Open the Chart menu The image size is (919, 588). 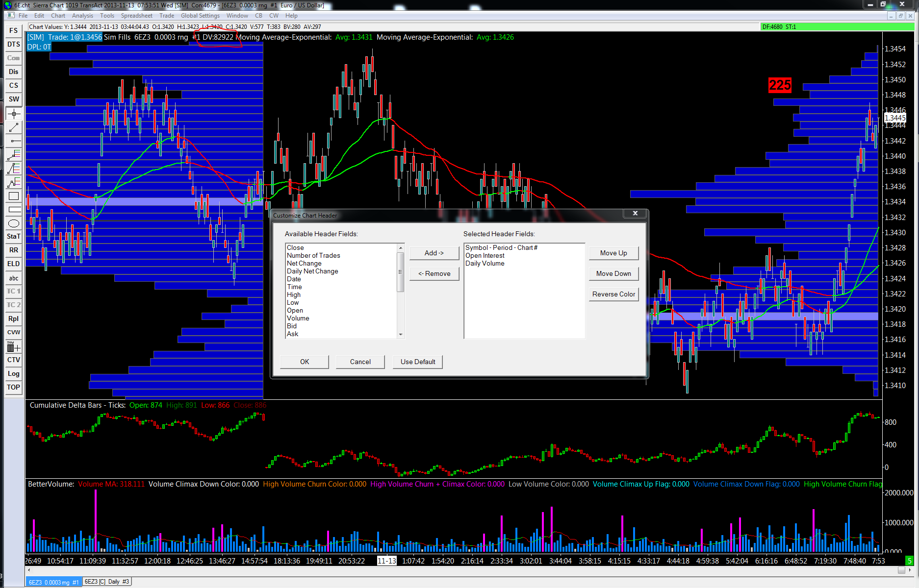[58, 16]
